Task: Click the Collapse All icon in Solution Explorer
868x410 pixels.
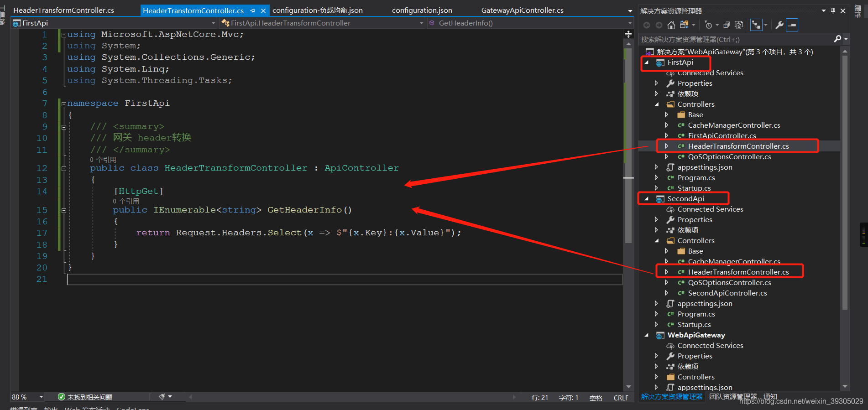Action: pos(727,25)
